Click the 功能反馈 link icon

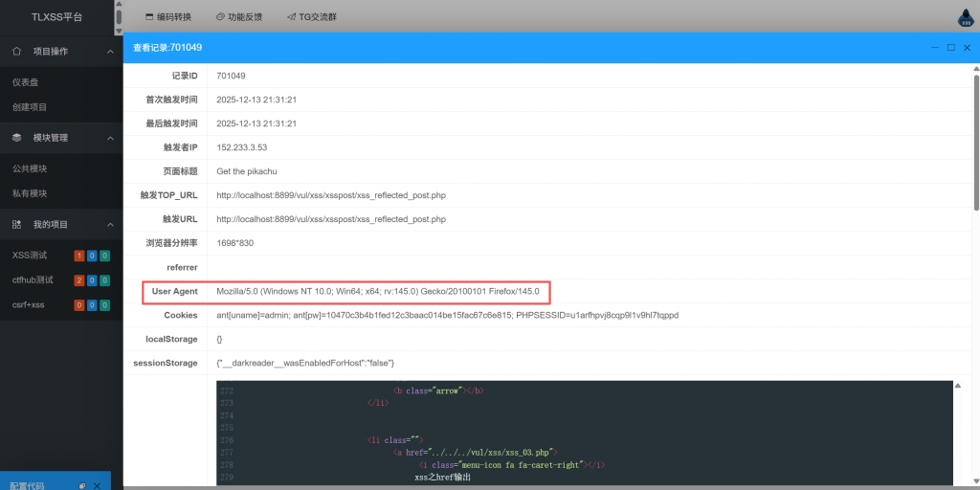coord(220,17)
